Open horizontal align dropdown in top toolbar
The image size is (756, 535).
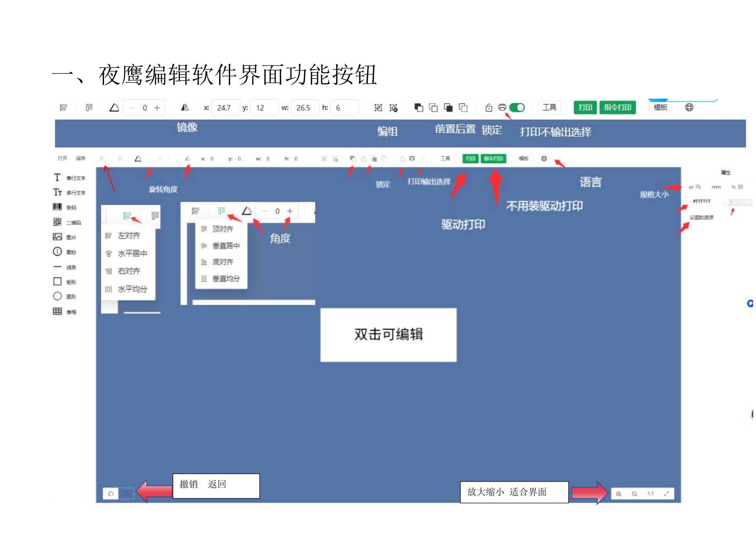63,108
